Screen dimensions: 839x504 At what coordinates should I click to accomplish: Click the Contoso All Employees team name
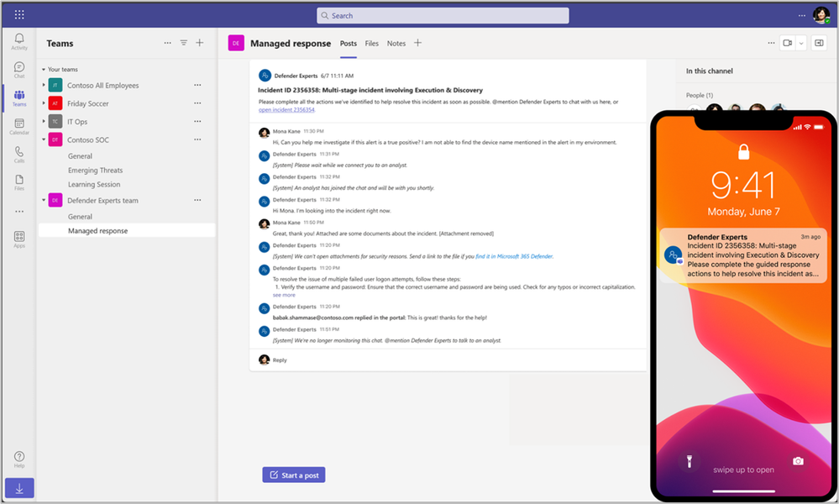point(102,85)
